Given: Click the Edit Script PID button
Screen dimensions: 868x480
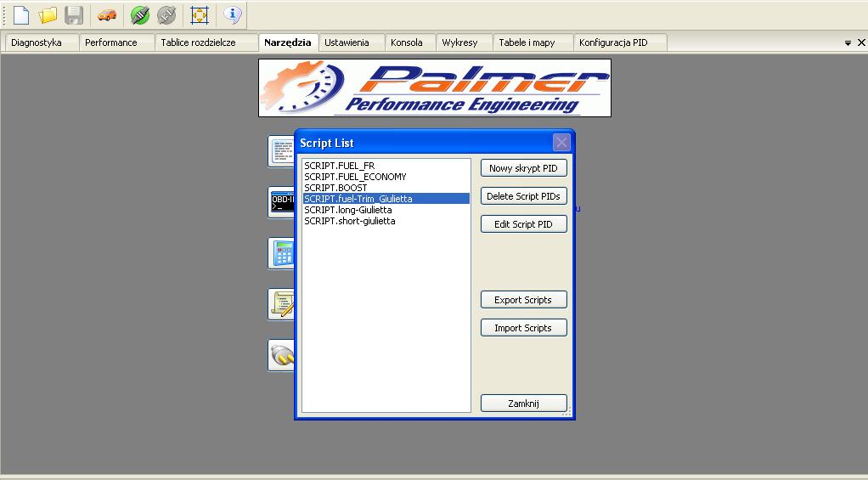Looking at the screenshot, I should click(524, 224).
